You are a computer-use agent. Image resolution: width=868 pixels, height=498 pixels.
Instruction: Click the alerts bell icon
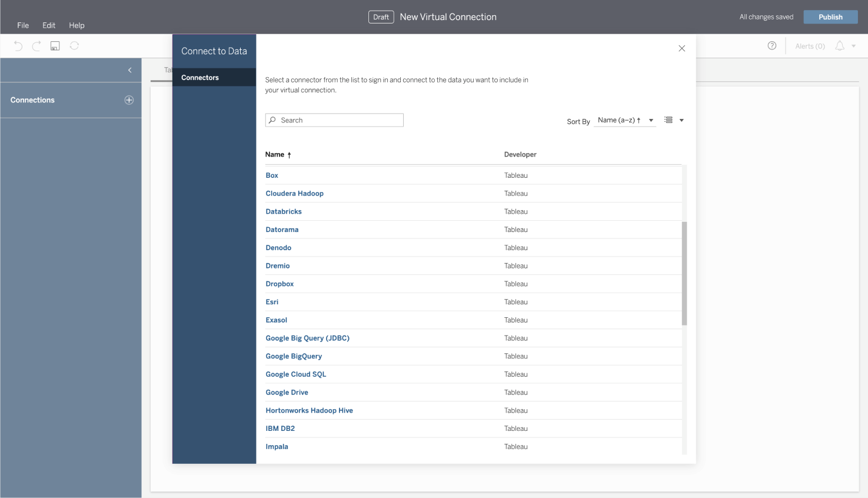(x=840, y=46)
